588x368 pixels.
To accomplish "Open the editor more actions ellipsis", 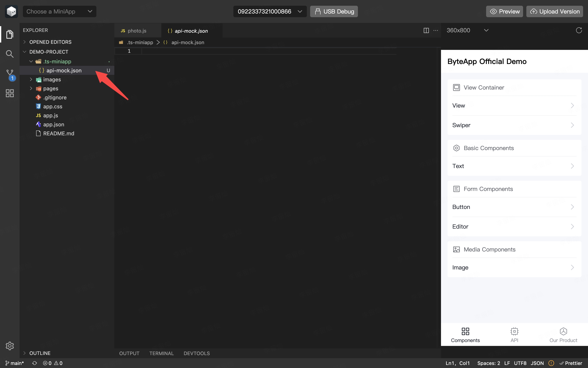I will tap(436, 30).
